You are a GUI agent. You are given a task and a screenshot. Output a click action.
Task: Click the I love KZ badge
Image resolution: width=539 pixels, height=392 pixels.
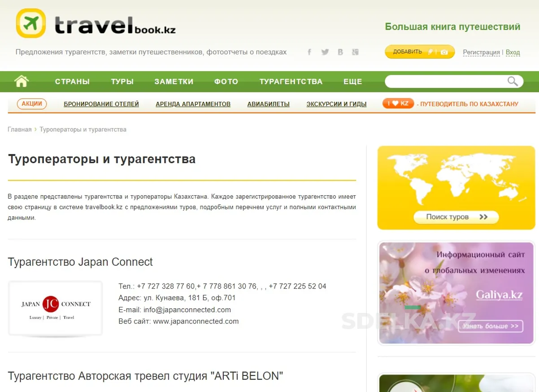point(398,103)
